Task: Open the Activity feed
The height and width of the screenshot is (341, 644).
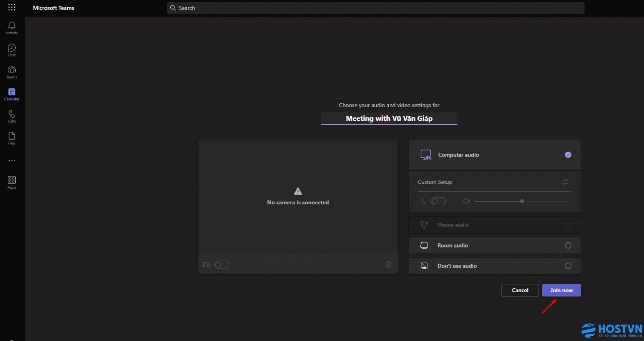Action: click(x=12, y=28)
